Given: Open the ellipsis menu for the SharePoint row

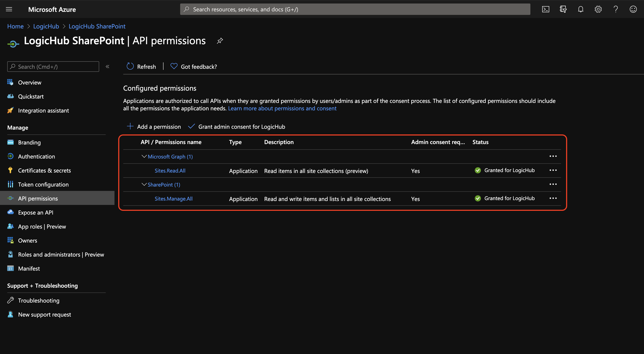Looking at the screenshot, I should (x=553, y=184).
